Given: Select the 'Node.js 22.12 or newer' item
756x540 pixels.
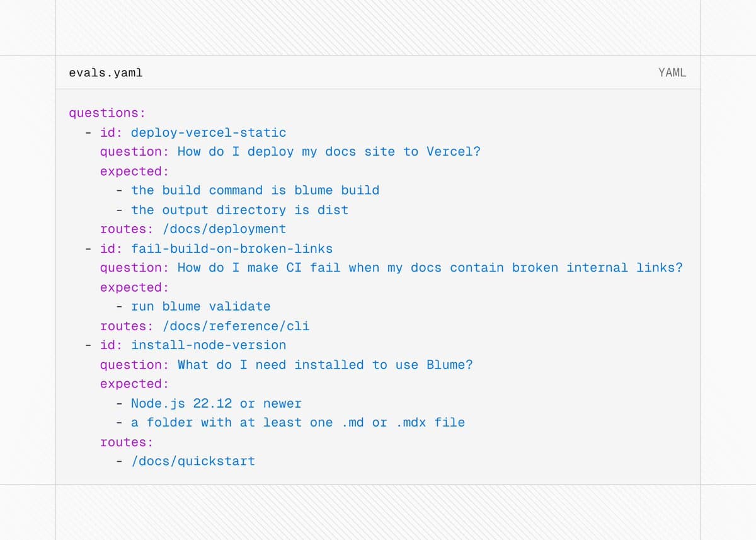Looking at the screenshot, I should pos(216,403).
